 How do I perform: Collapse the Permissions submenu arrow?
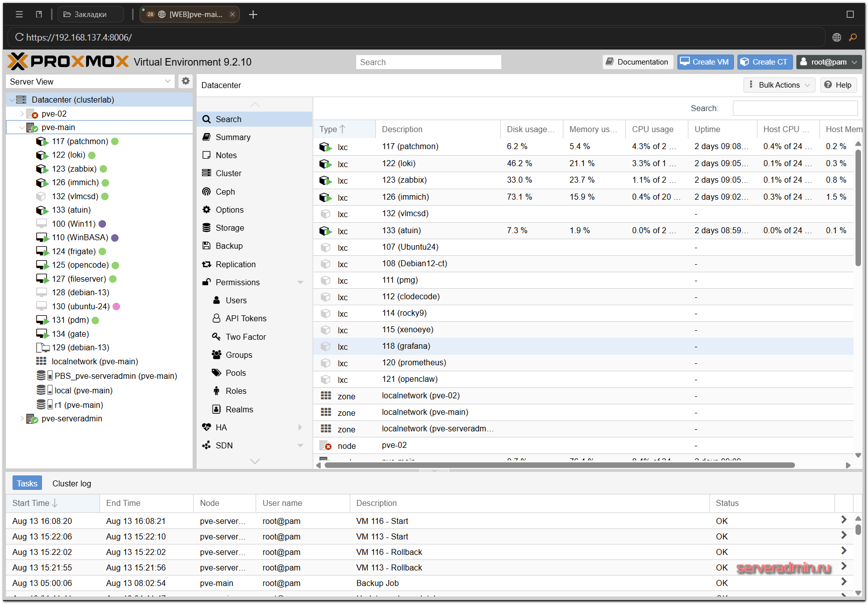(301, 282)
